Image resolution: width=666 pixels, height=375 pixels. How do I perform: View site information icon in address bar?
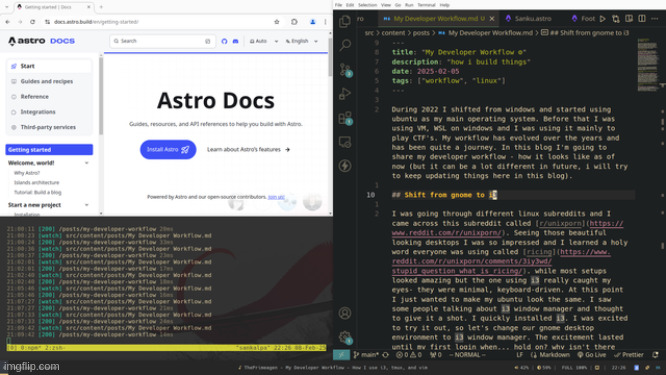[48, 22]
